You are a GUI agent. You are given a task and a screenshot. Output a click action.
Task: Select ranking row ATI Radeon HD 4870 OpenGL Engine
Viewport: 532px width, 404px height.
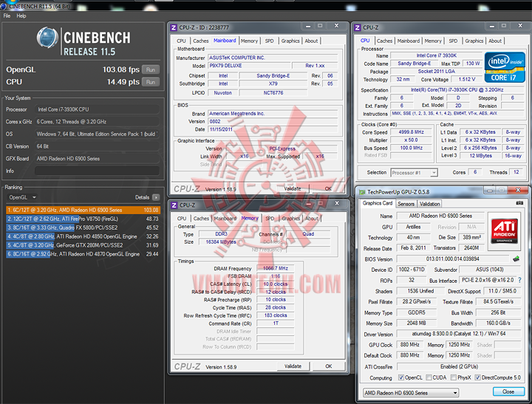(x=83, y=254)
